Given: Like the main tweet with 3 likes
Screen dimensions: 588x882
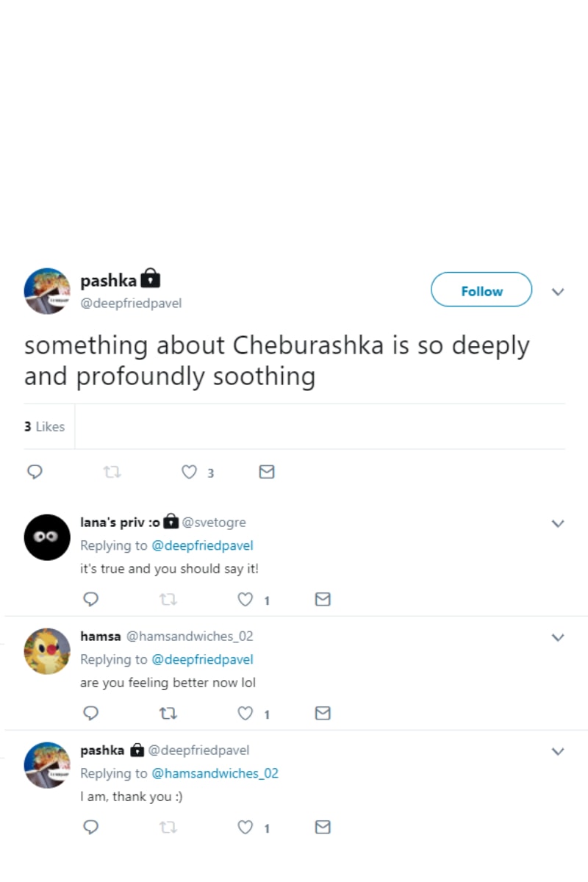Looking at the screenshot, I should pyautogui.click(x=190, y=472).
